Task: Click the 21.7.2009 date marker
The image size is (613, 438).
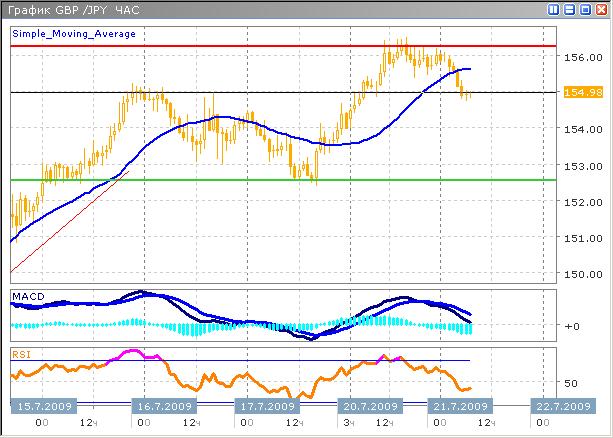Action: (459, 407)
